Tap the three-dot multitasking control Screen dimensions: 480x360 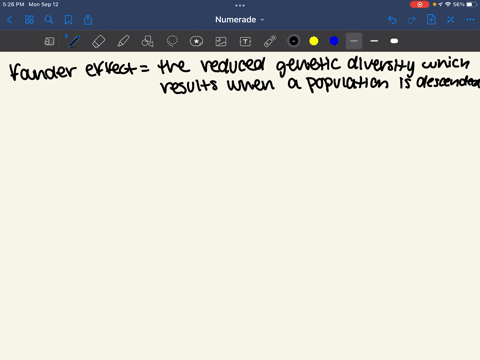click(x=240, y=5)
